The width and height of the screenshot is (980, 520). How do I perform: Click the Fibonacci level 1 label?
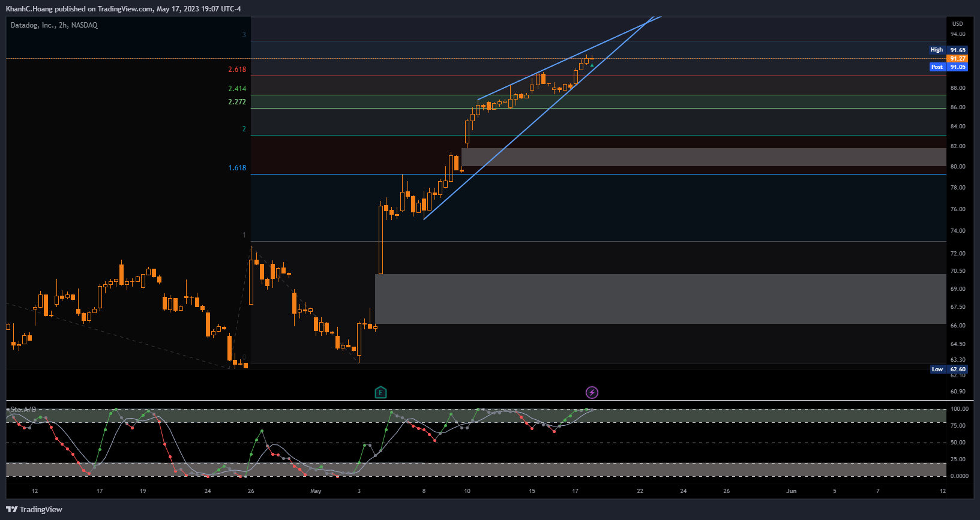[244, 235]
